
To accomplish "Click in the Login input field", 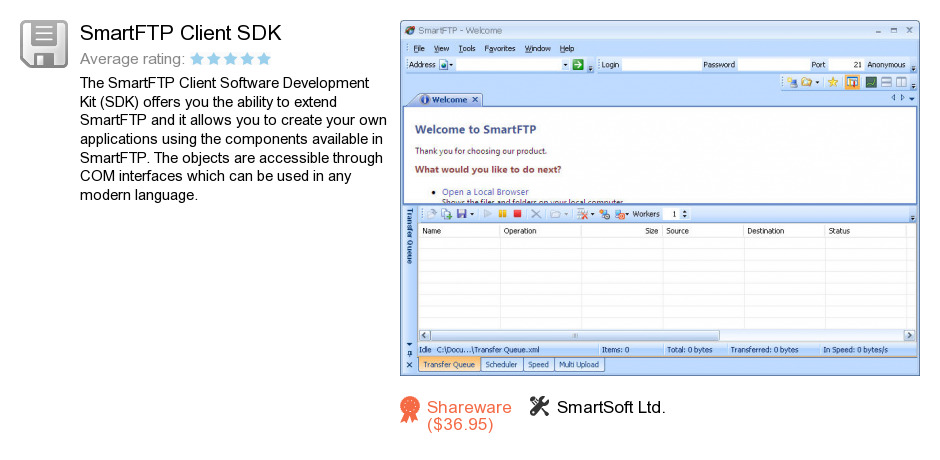I will tap(660, 65).
